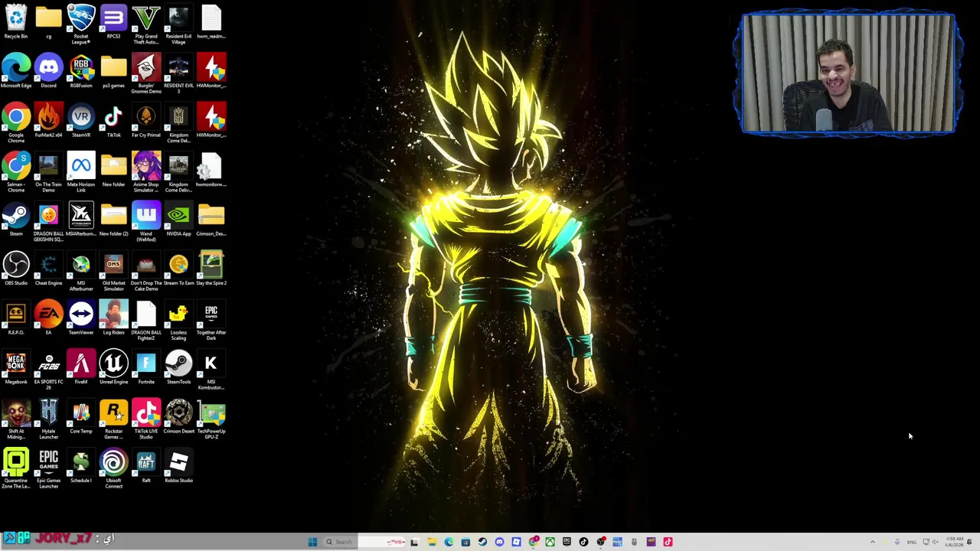Open Steam from the taskbar
Image resolution: width=980 pixels, height=551 pixels.
tap(482, 542)
